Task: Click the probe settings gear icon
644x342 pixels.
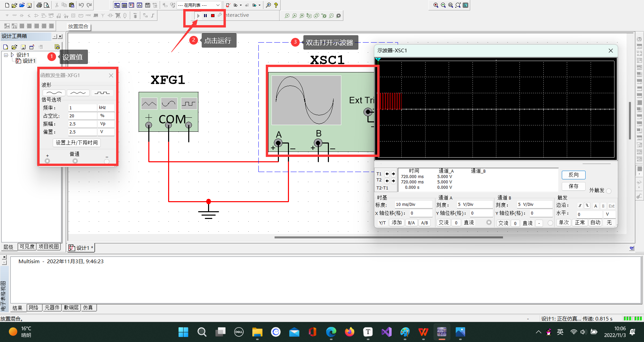Action: click(x=339, y=16)
